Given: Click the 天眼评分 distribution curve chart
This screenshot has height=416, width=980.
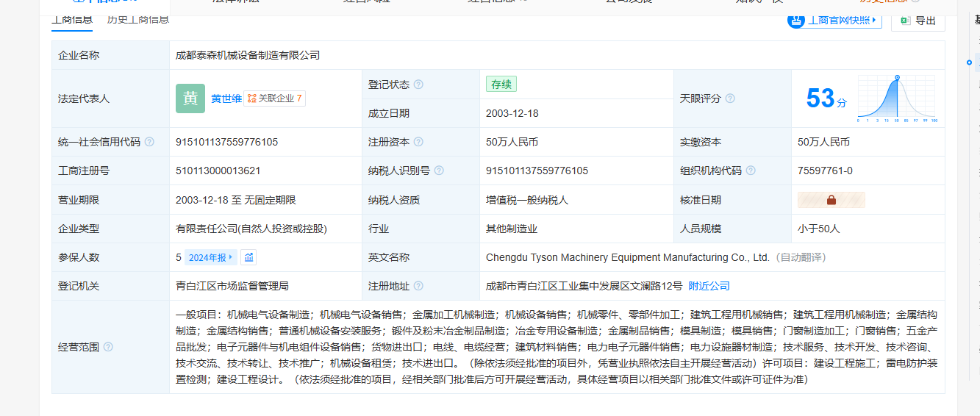Looking at the screenshot, I should 897,98.
